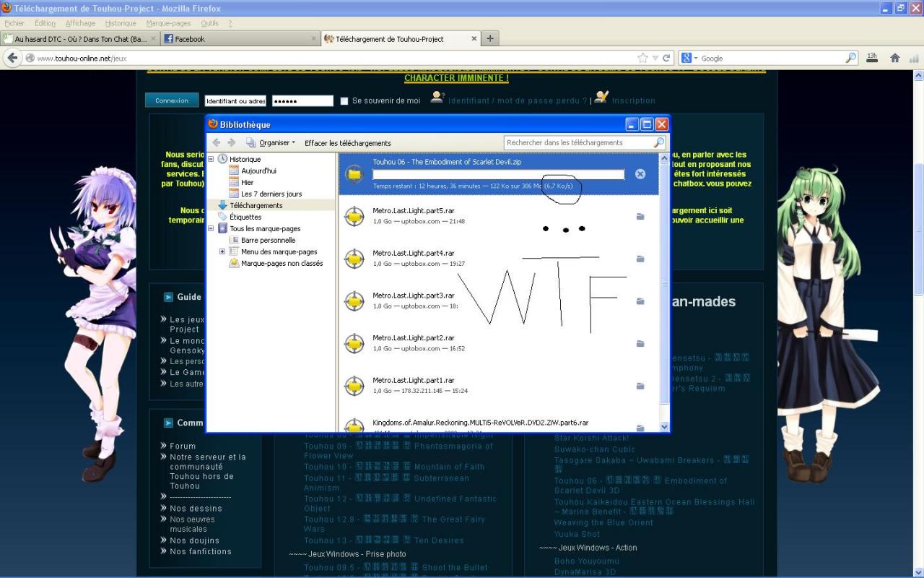Open the 'Nos dessins' link
Screen dimensions: 924x578
(x=196, y=509)
